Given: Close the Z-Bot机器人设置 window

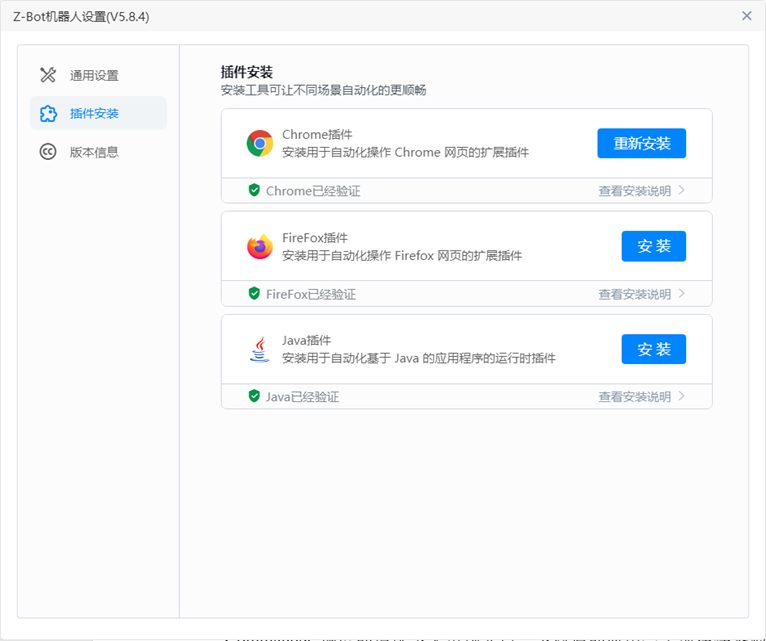Looking at the screenshot, I should tap(746, 16).
